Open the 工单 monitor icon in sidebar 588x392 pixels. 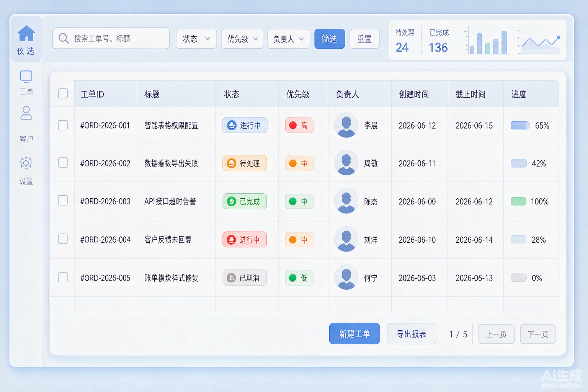click(x=26, y=77)
